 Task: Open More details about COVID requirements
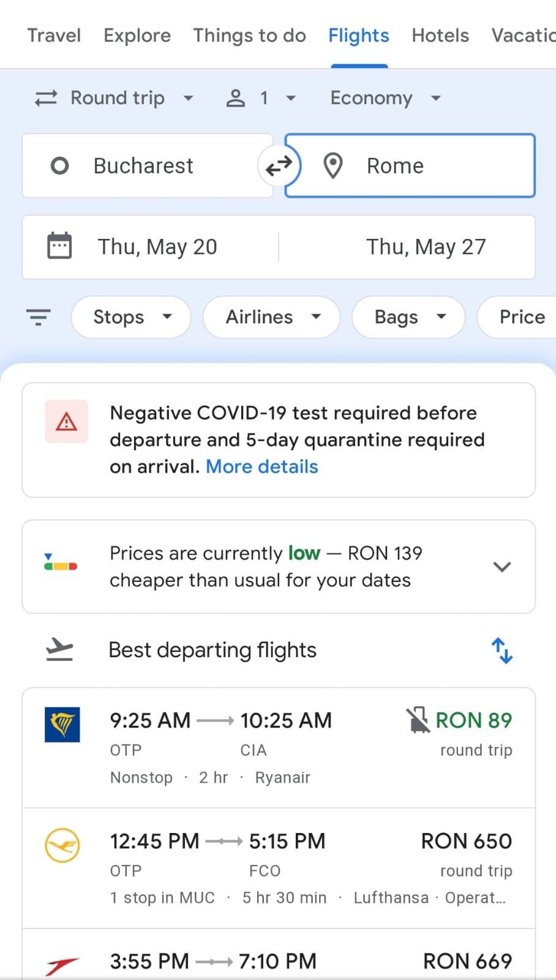(261, 467)
